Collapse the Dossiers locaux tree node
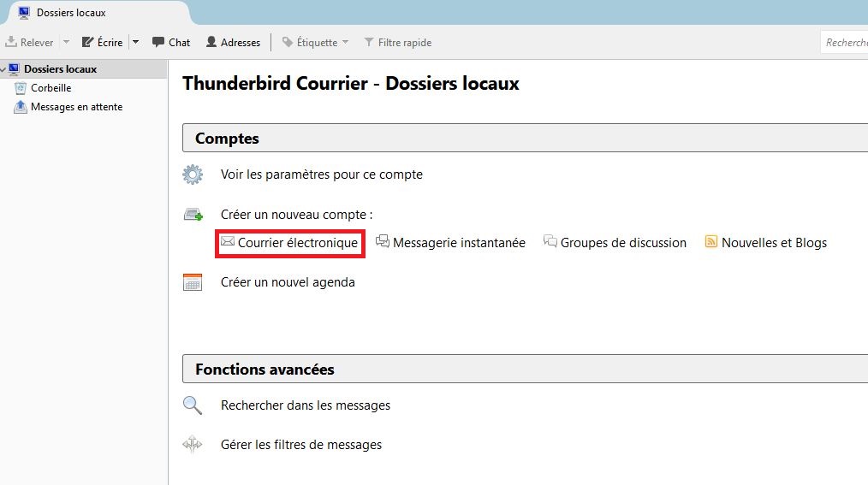This screenshot has height=485, width=868. coord(4,69)
